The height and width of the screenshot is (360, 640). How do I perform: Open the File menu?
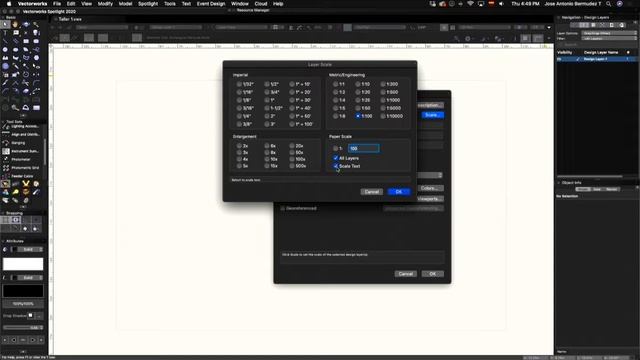(57, 4)
